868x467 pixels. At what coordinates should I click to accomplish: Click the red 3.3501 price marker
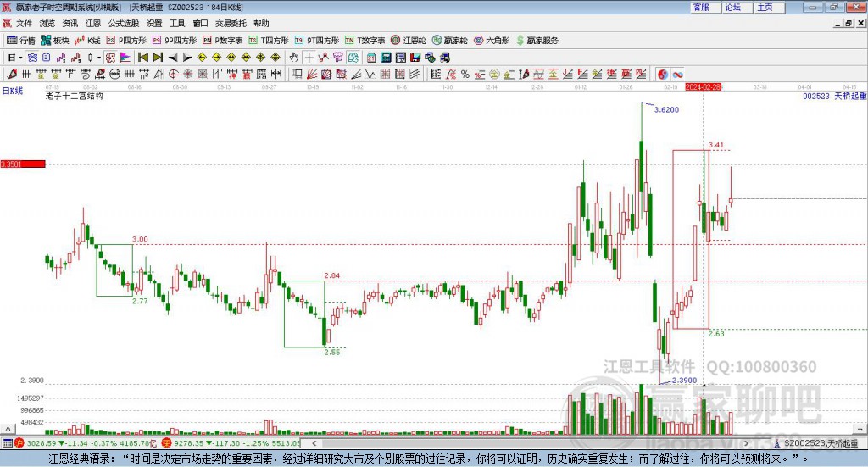(23, 164)
